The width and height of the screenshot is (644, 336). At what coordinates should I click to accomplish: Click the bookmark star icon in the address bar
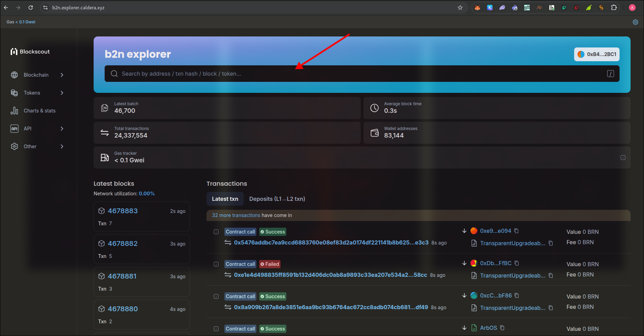coord(460,8)
